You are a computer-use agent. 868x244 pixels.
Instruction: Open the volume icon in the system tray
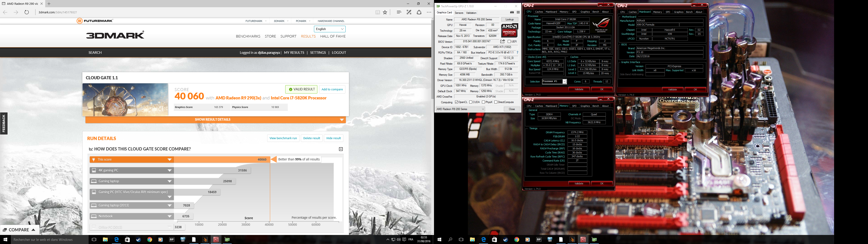click(399, 240)
